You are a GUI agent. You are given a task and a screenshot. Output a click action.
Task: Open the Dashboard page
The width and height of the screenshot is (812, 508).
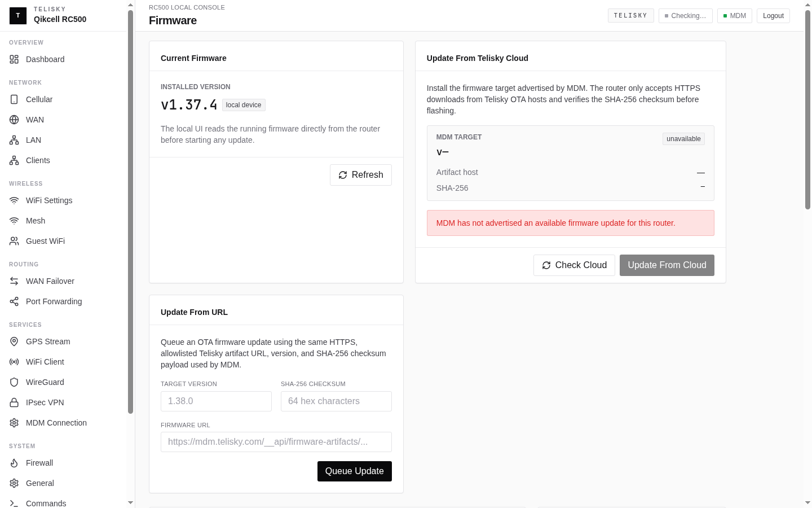pyautogui.click(x=64, y=59)
